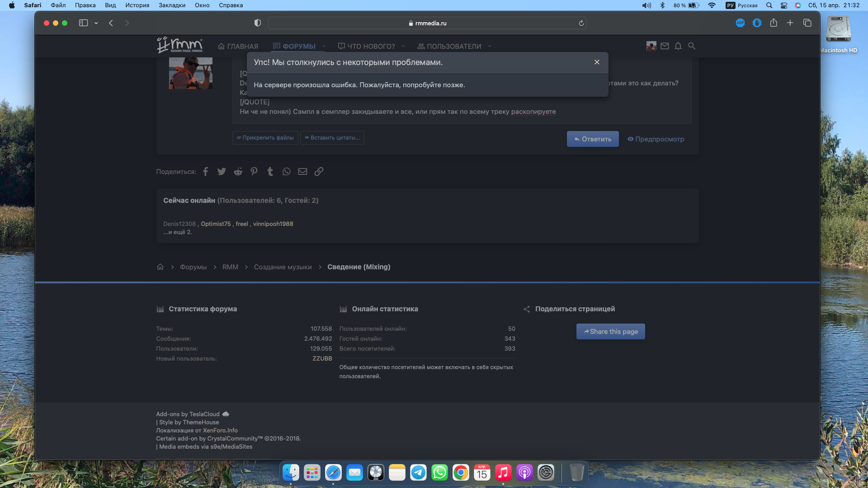The width and height of the screenshot is (868, 488).
Task: Click the Safari address bar
Action: coord(427,23)
